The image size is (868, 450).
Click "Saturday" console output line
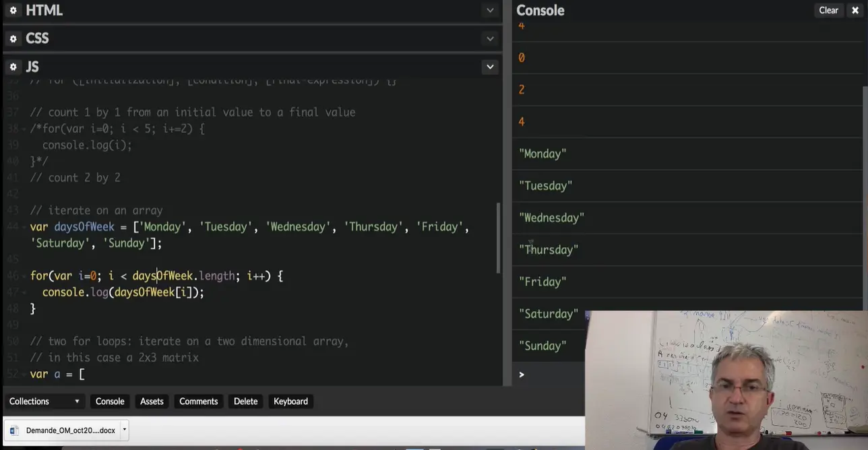(x=549, y=313)
